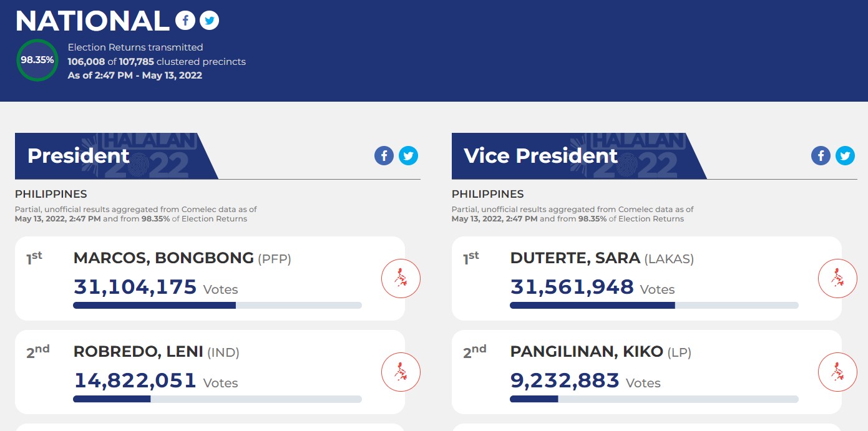
Task: Click Twitter icon in President header
Action: click(408, 155)
